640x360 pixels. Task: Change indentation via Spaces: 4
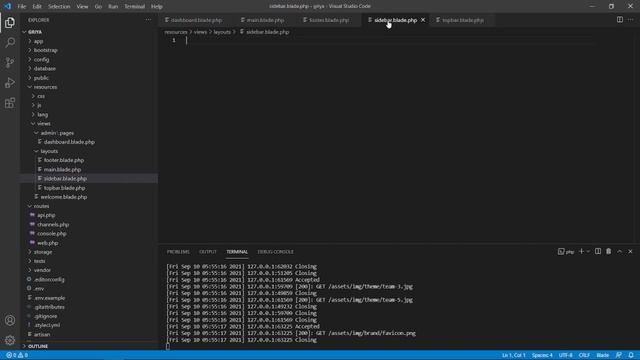(542, 355)
